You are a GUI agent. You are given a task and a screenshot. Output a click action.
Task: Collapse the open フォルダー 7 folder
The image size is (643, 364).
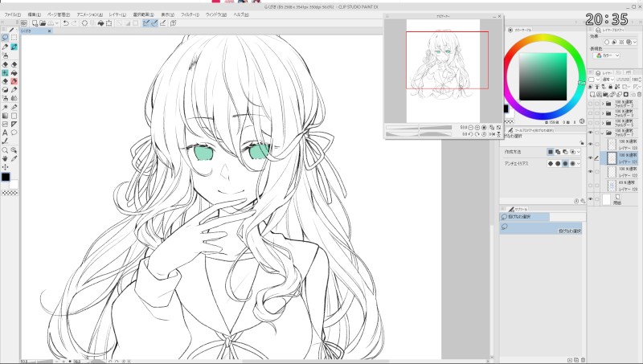[x=603, y=133]
